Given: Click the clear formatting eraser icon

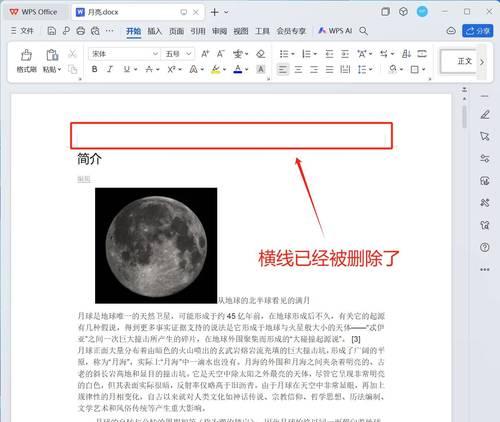Looking at the screenshot, I should [x=261, y=54].
